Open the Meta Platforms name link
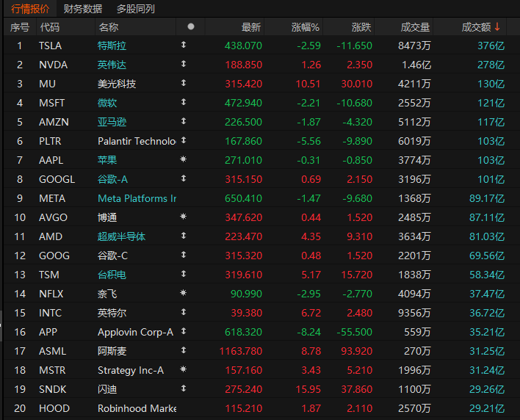 137,198
